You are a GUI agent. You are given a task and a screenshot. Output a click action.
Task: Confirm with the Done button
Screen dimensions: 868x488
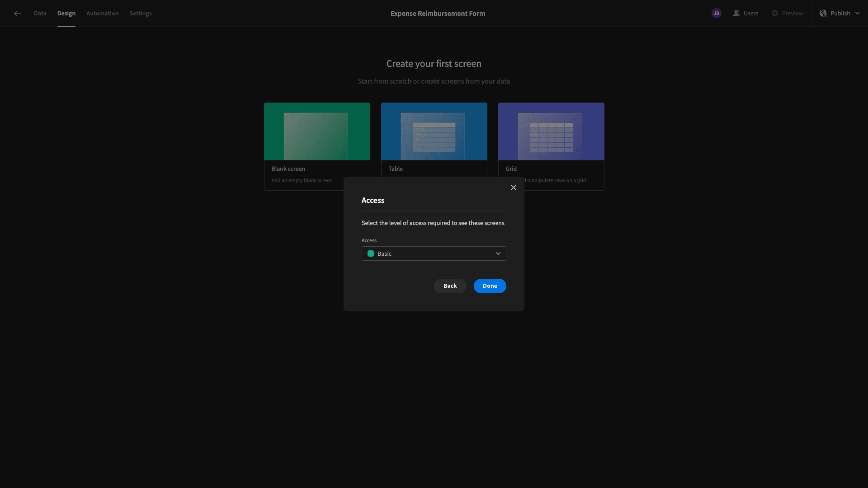pos(490,286)
